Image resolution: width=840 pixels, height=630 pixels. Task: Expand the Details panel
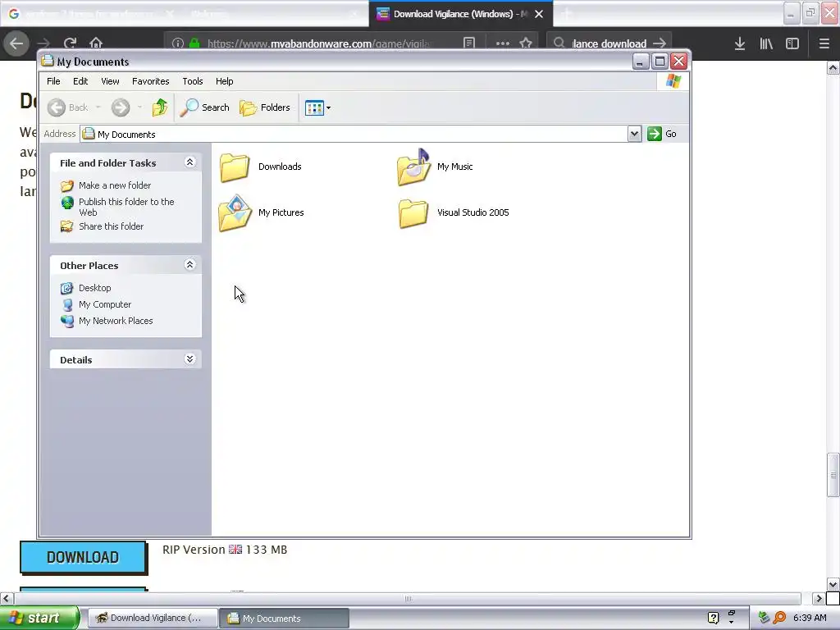point(189,359)
